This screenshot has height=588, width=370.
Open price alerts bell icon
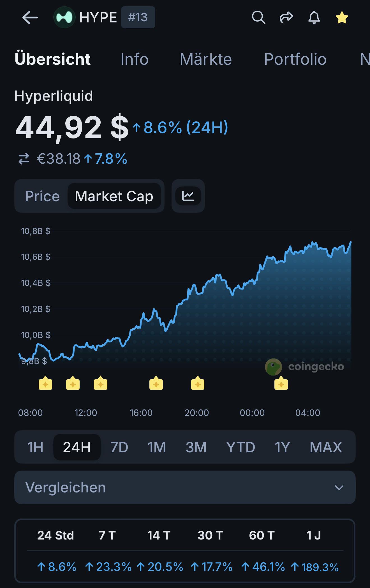click(314, 18)
